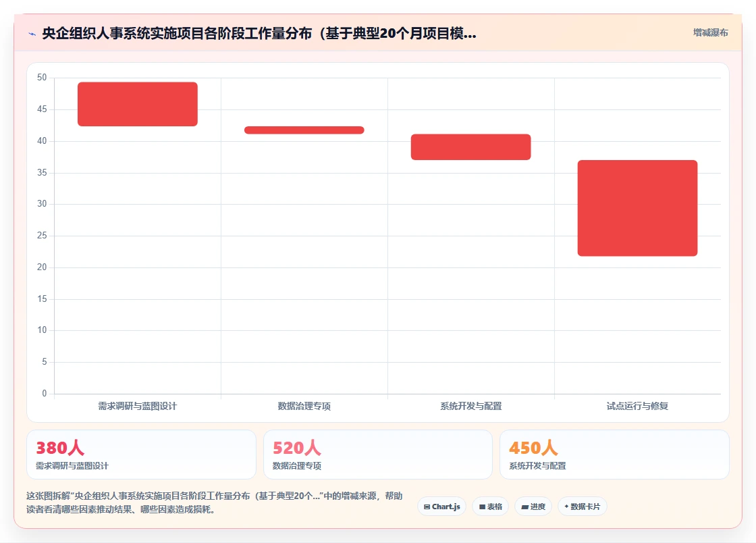Click the 数据治理专项 caption under 520人

296,466
